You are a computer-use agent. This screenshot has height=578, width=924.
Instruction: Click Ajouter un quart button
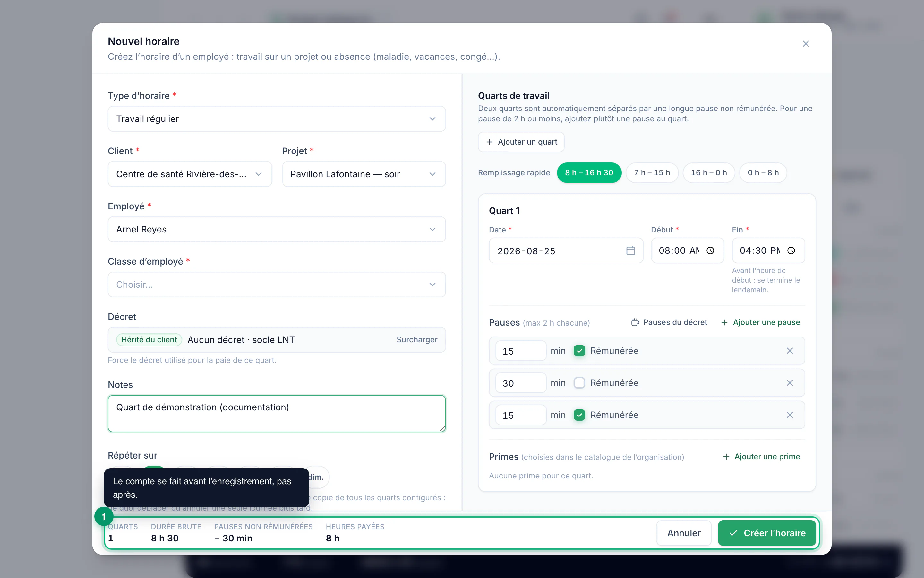(x=521, y=142)
